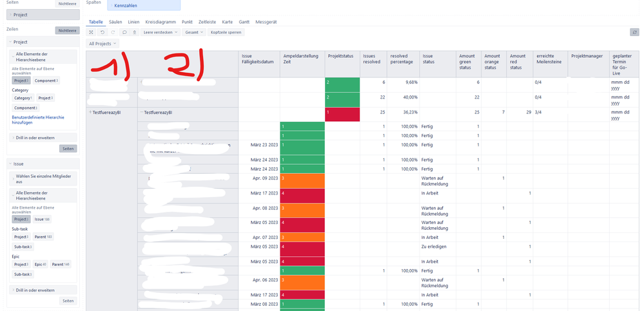Select Component level under Alle Elemente auf Ebene
The height and width of the screenshot is (311, 644).
[46, 81]
